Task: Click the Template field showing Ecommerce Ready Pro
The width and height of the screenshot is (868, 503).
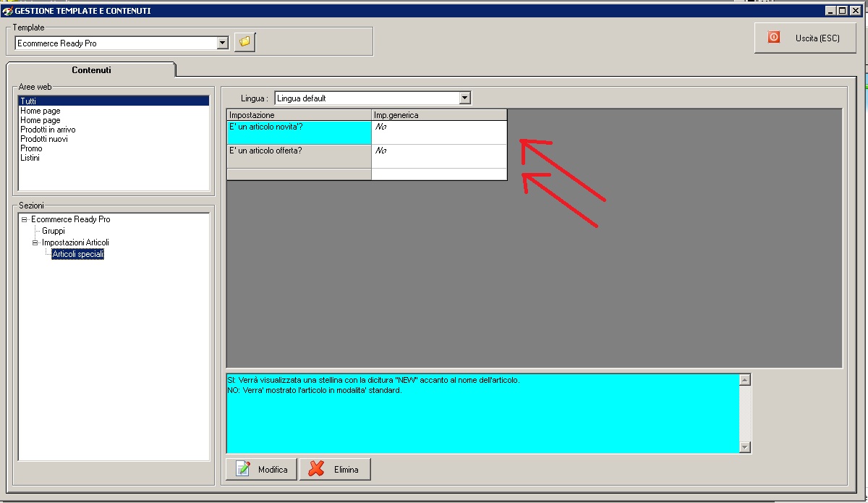Action: click(116, 43)
